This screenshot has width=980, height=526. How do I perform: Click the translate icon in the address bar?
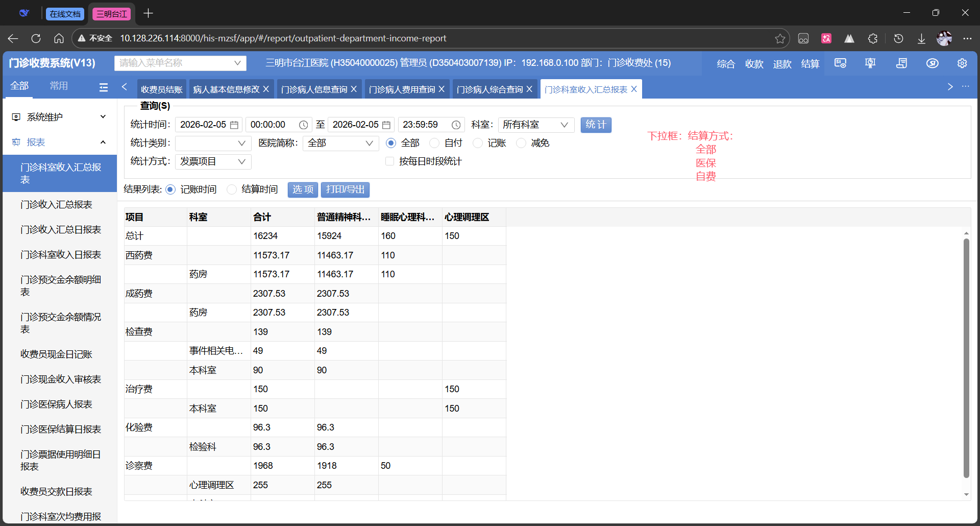(x=826, y=38)
